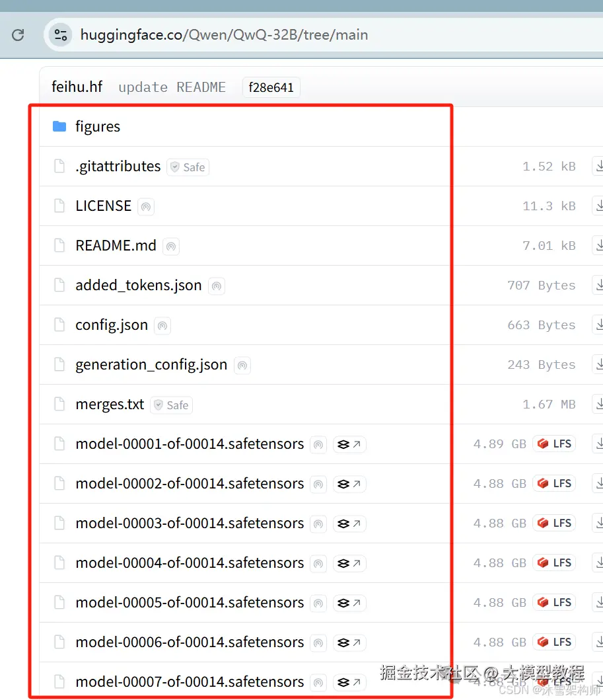
Task: Click the LFS badge on model-00006 row
Action: click(554, 642)
